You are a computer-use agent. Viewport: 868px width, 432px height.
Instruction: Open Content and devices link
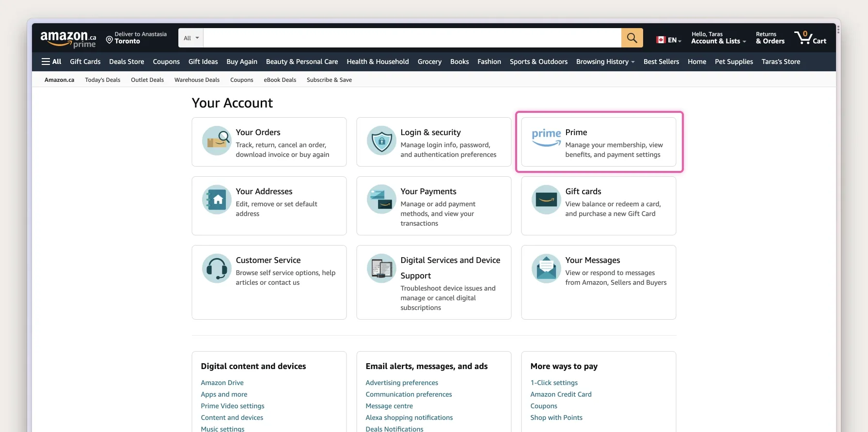click(x=232, y=417)
